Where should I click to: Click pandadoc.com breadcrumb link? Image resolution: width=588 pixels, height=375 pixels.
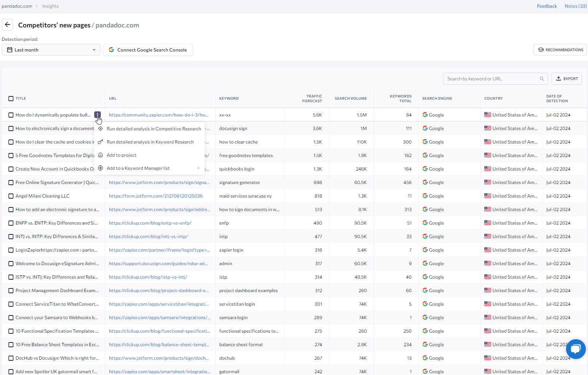click(17, 6)
